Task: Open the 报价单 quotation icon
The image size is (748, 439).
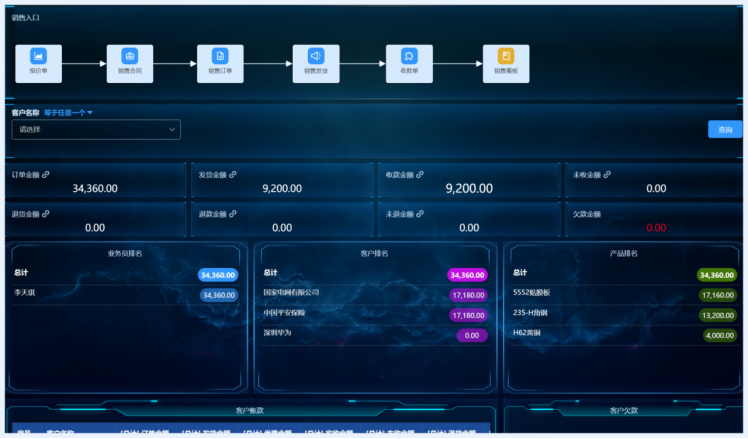Action: (38, 57)
